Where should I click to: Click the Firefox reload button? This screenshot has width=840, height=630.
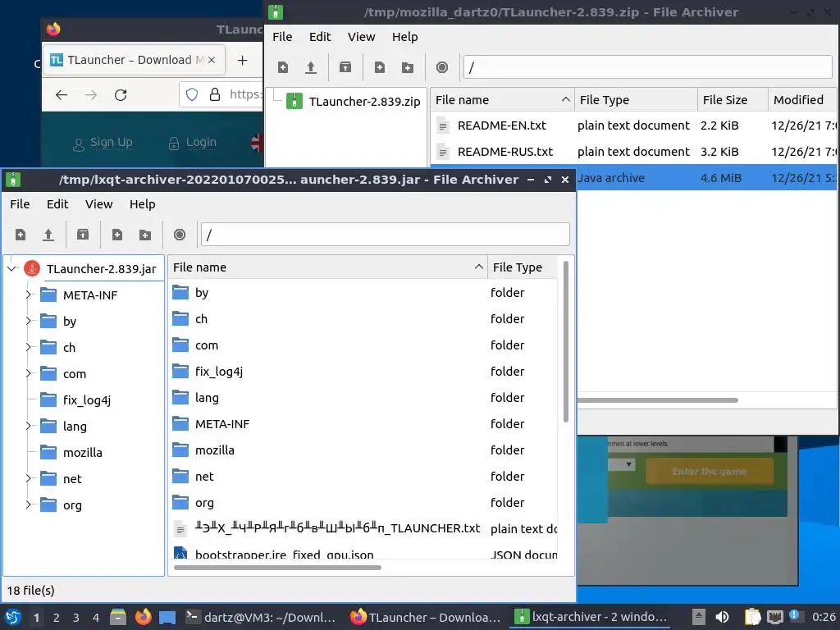[x=121, y=95]
